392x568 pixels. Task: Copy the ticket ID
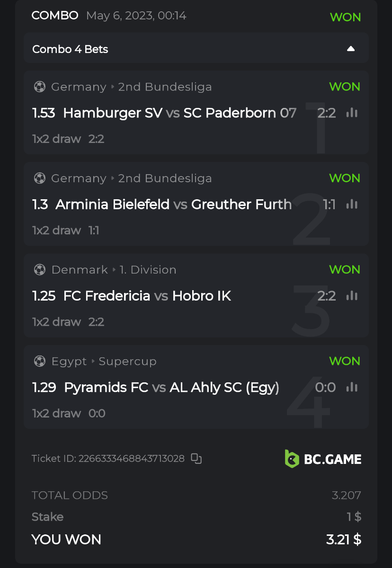coord(196,458)
